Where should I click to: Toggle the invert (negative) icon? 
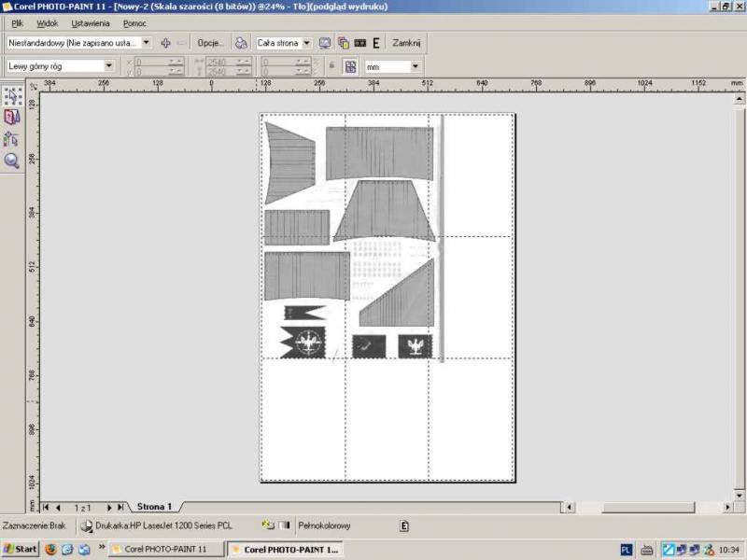359,43
